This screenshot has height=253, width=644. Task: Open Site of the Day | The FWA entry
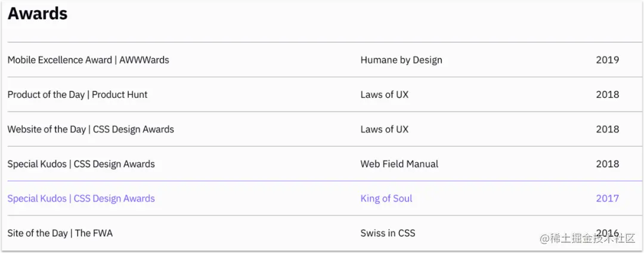click(60, 233)
